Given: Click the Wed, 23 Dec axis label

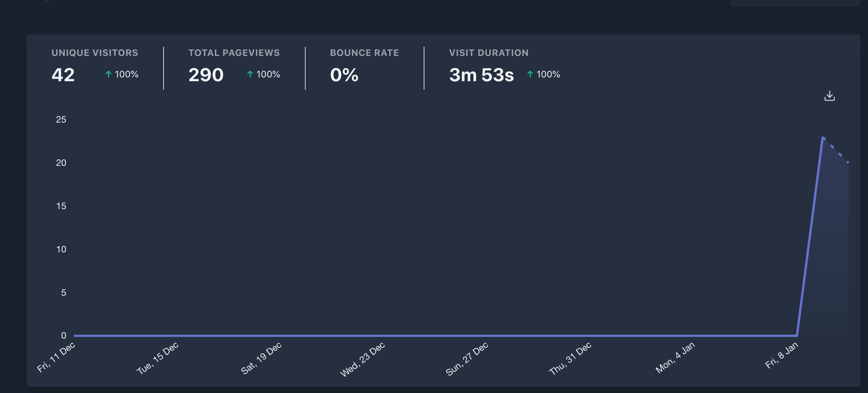Looking at the screenshot, I should point(362,359).
